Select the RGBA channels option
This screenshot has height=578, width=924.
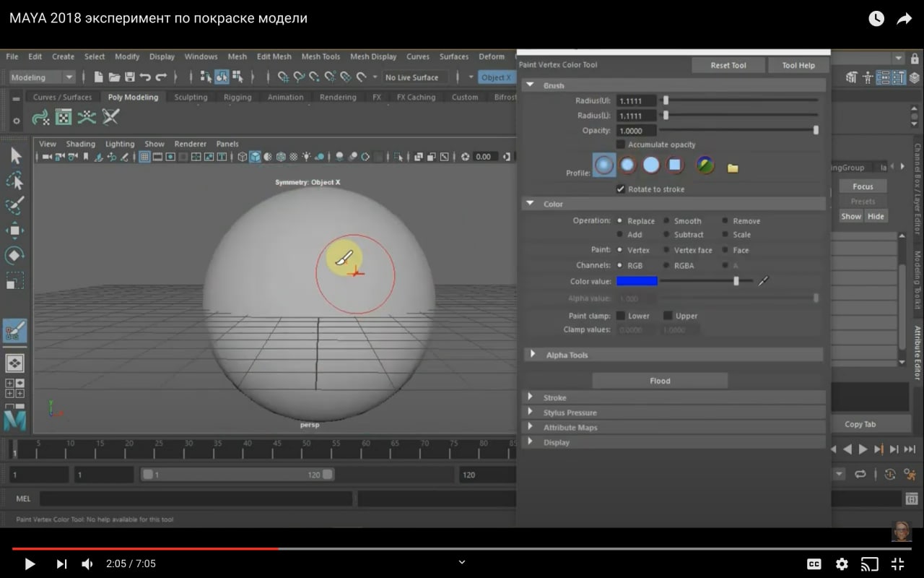point(666,265)
